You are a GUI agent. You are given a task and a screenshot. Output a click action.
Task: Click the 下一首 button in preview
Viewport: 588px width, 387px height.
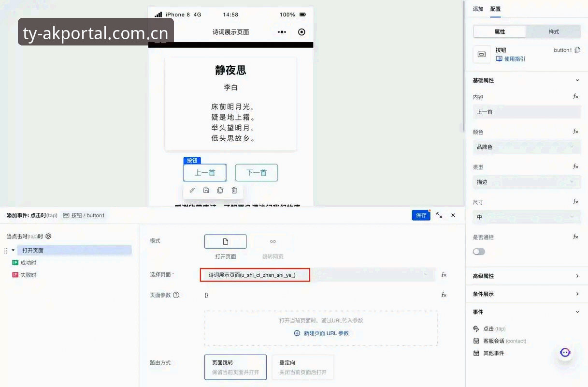(x=257, y=173)
